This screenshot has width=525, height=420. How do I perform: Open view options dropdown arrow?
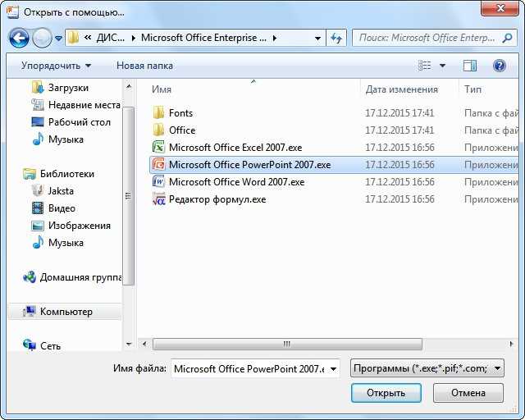[442, 66]
